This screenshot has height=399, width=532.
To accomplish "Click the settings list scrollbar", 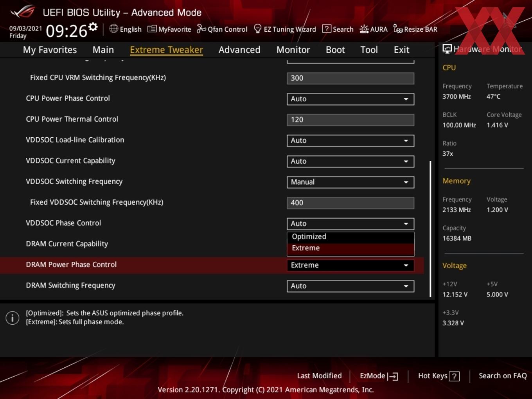I will pos(430,229).
